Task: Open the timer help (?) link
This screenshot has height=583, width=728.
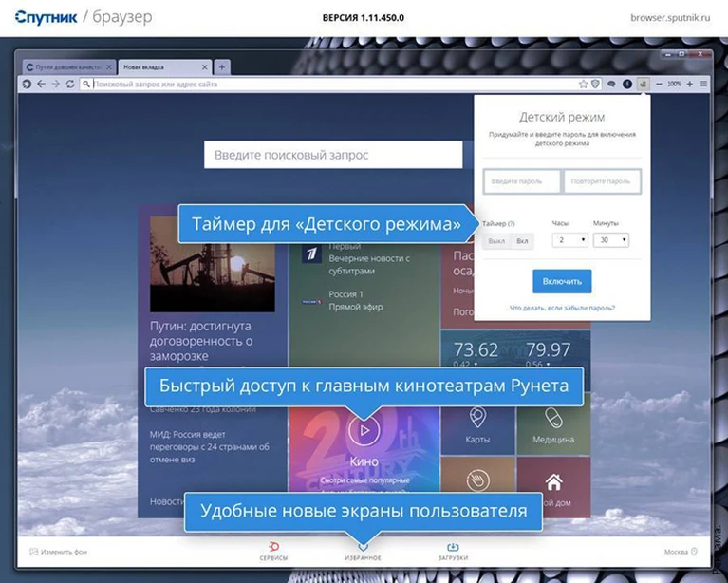Action: (512, 223)
